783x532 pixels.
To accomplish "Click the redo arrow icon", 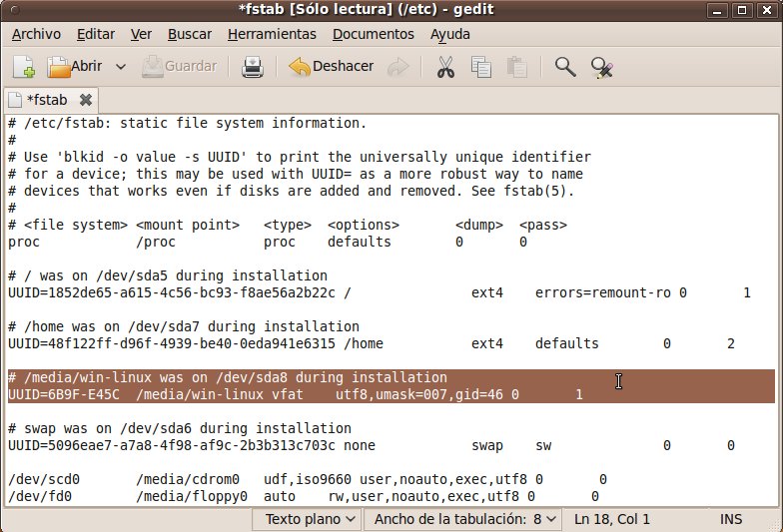I will (x=397, y=66).
